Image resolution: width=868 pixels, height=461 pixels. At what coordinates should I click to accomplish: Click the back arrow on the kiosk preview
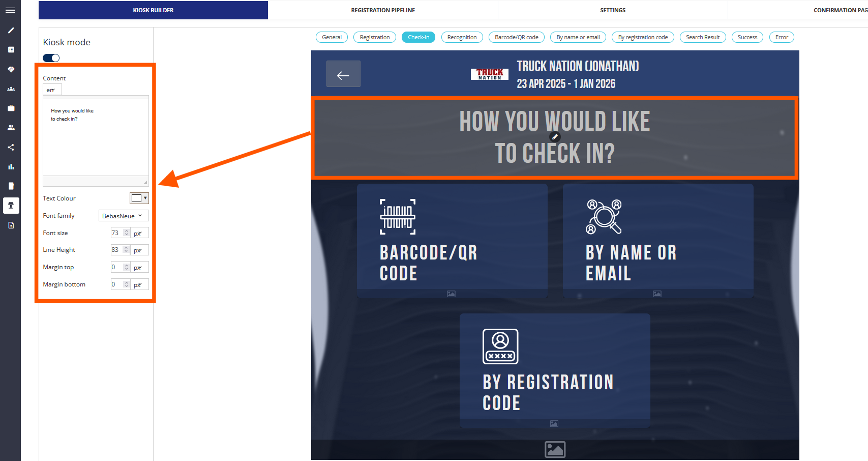click(343, 74)
